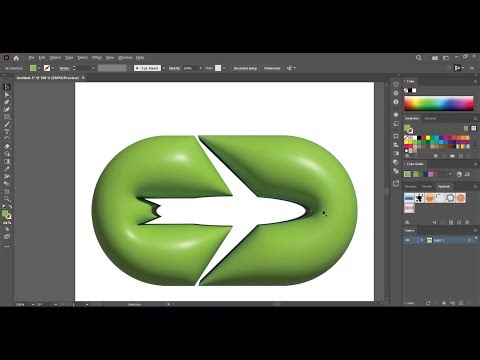The width and height of the screenshot is (480, 360).
Task: Select the Artboard tool
Action: pyautogui.click(x=7, y=191)
